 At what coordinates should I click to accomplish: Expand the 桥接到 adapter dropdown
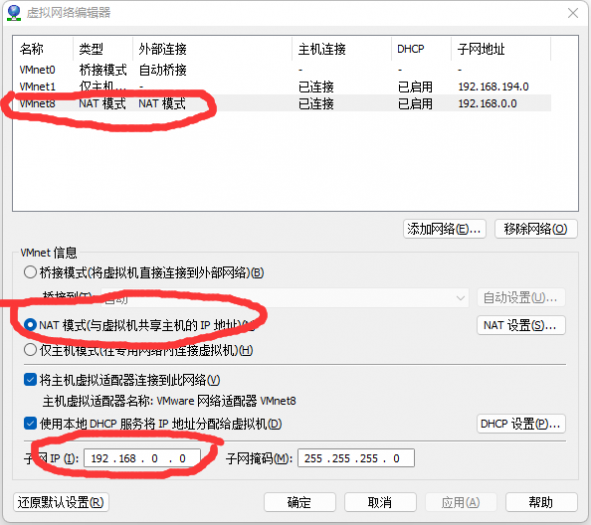coord(285,298)
